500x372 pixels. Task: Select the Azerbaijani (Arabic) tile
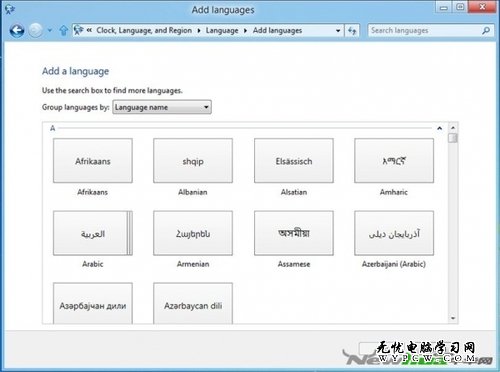click(x=394, y=233)
